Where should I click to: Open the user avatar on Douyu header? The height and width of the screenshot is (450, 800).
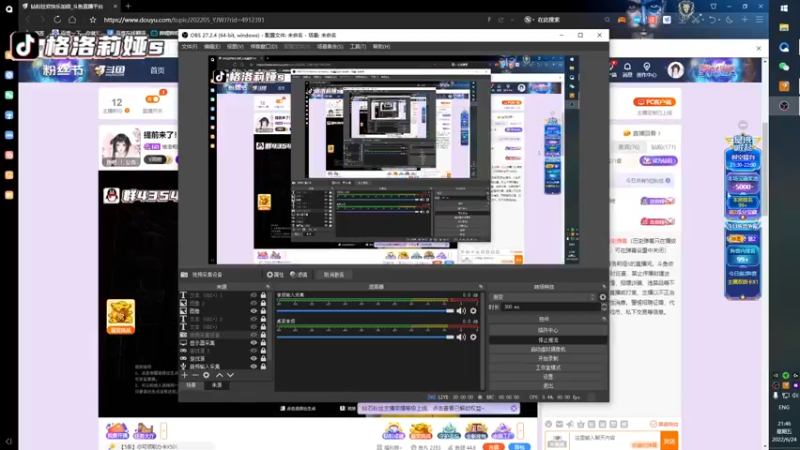[x=676, y=70]
